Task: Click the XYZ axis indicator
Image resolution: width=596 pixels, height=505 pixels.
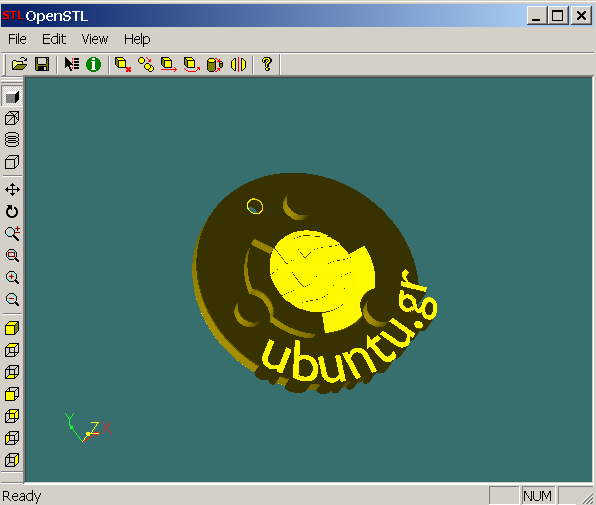Action: 88,428
